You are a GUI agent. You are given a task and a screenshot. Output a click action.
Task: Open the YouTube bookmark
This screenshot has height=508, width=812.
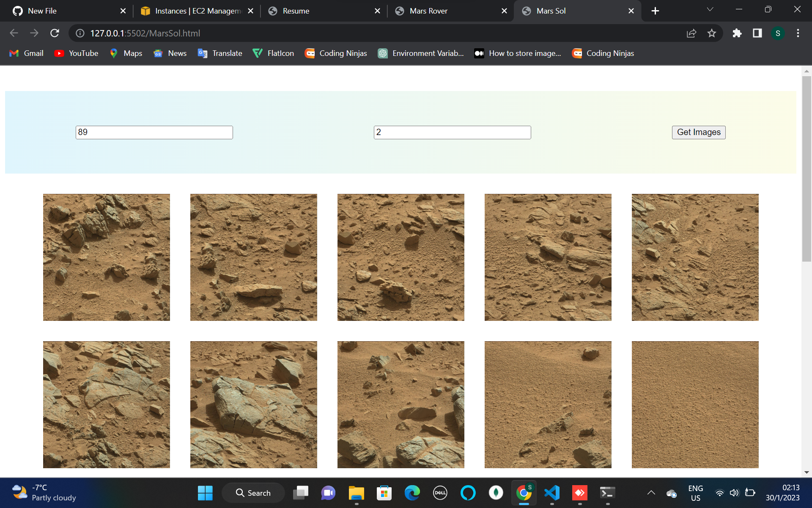click(x=77, y=53)
